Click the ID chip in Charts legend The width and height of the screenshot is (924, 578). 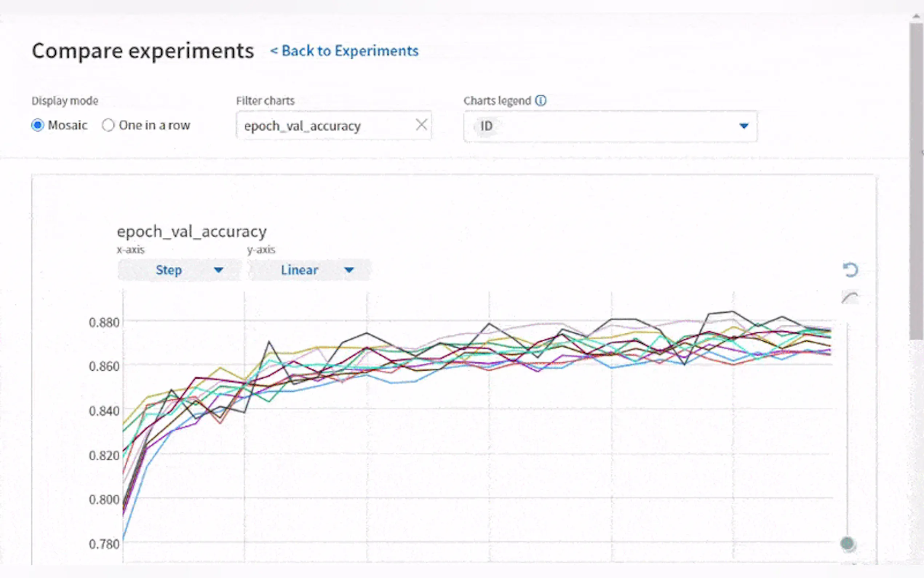(486, 126)
